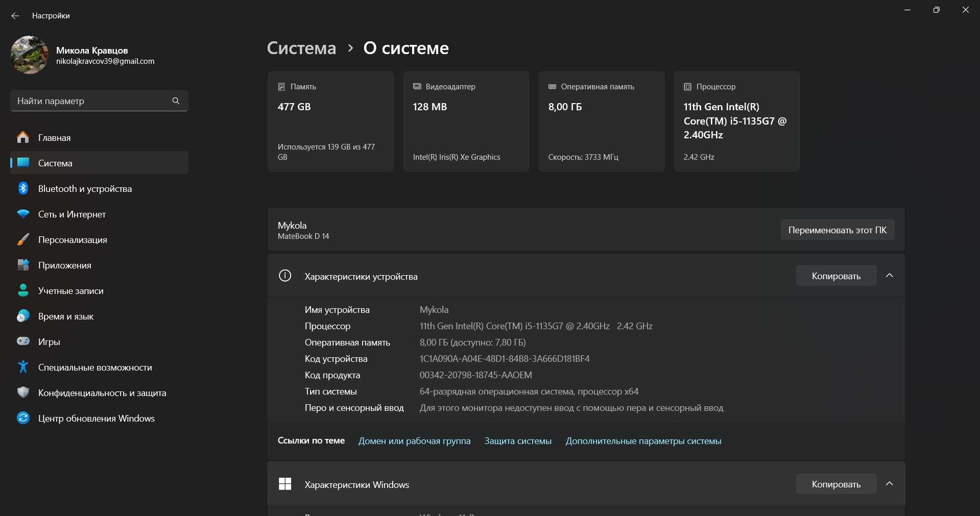980x516 pixels.
Task: Click the storage icon on the Память card
Action: (281, 87)
